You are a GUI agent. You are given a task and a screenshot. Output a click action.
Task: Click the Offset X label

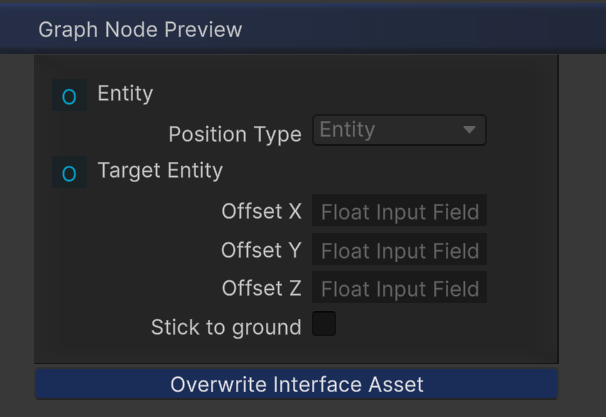(261, 212)
